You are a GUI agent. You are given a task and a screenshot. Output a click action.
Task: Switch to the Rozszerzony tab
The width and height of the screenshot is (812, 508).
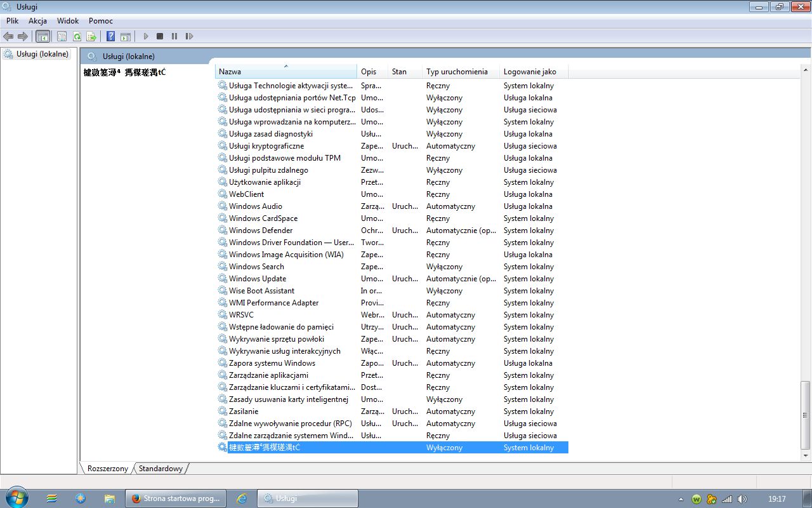(x=108, y=469)
